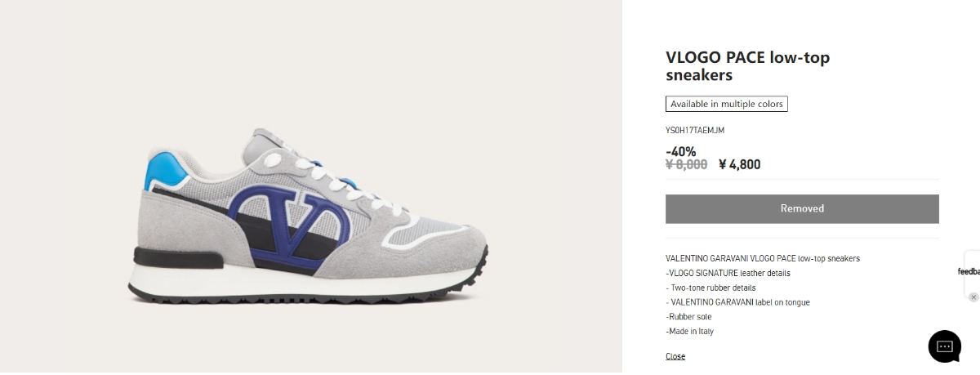Viewport: 980px width, 375px height.
Task: Click the VLOGO PACE low-top sneakers title
Action: tap(747, 66)
